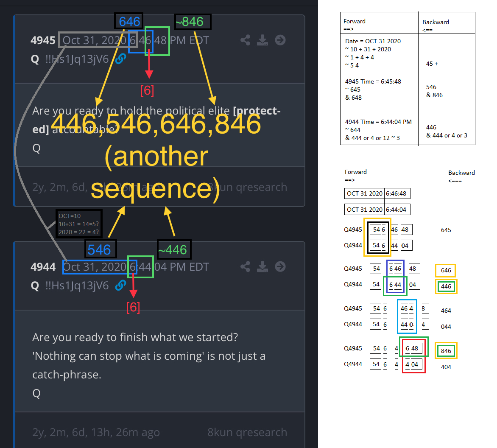Viewport: 497px width, 448px height.
Task: Click the arrow icon on post 4945
Action: [x=280, y=40]
